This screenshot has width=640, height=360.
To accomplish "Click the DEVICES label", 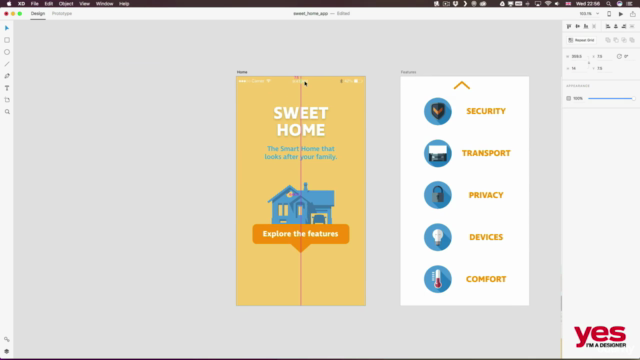I will pyautogui.click(x=486, y=237).
